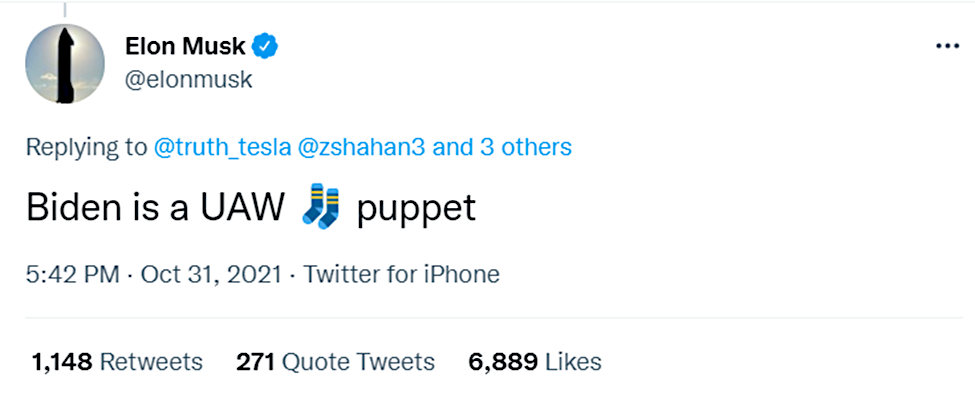This screenshot has width=975, height=398.
Task: Click the 5:42 PM timestamp
Action: (73, 274)
